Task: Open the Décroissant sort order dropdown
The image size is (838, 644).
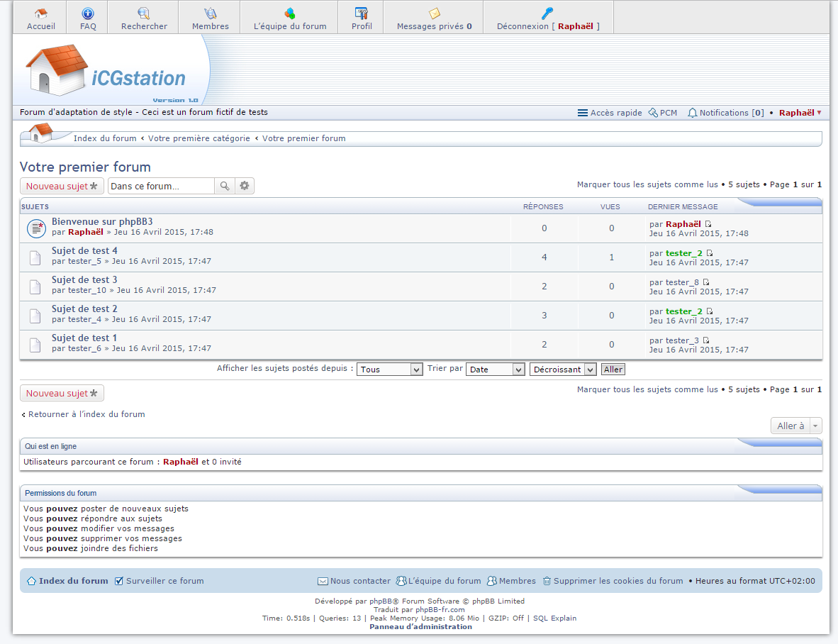Action: tap(563, 370)
